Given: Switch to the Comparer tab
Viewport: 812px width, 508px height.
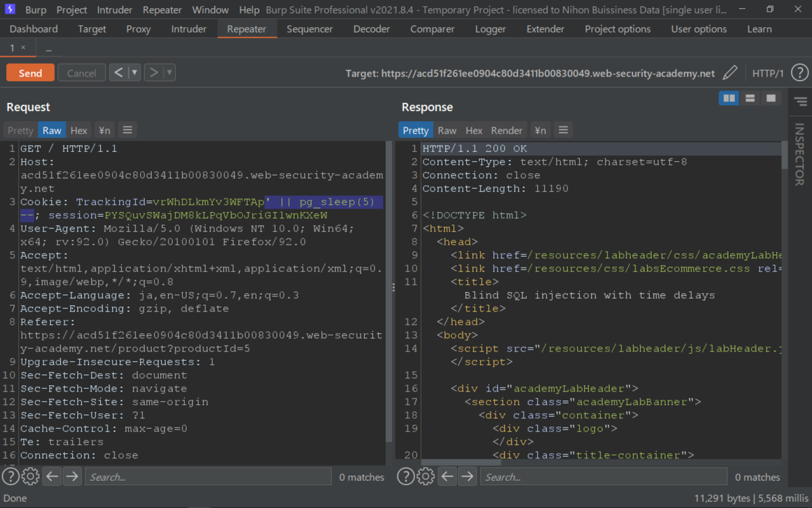Looking at the screenshot, I should [432, 29].
